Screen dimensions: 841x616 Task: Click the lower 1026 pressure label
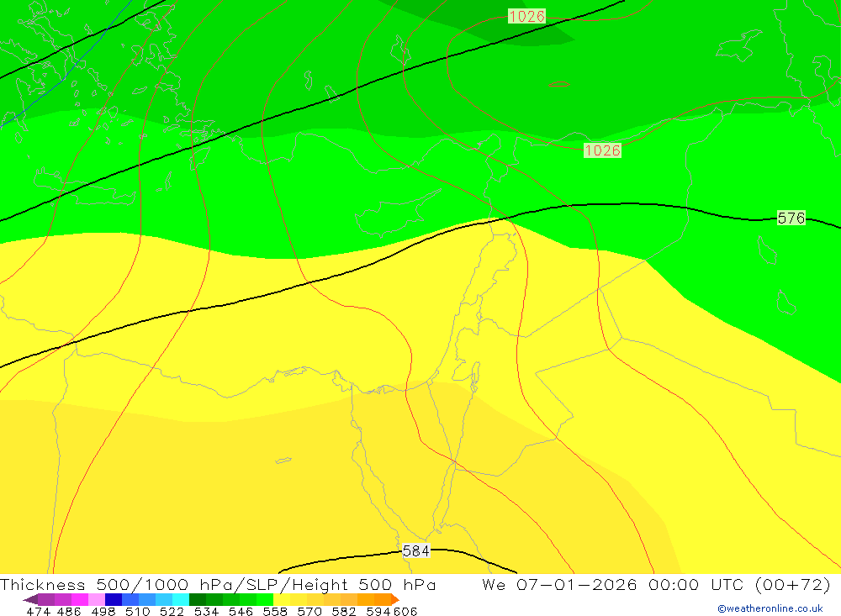point(602,150)
